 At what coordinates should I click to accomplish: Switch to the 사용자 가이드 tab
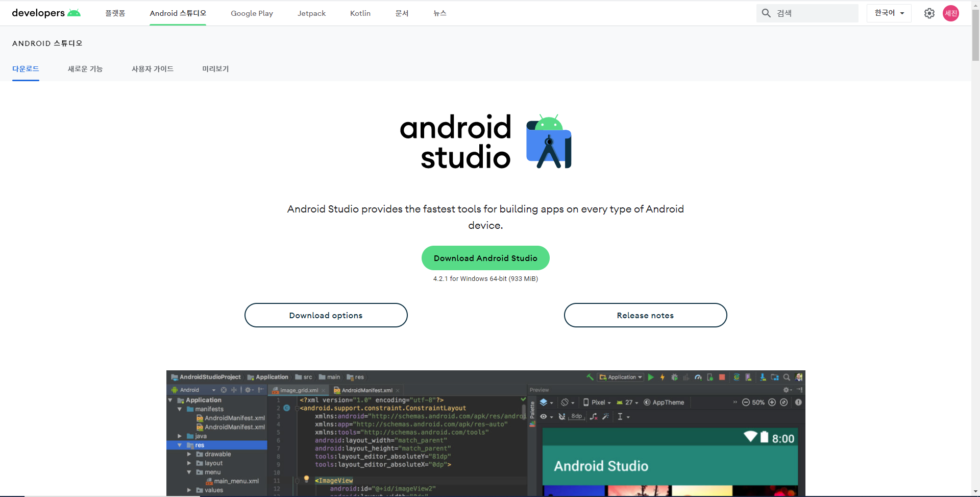click(x=153, y=69)
